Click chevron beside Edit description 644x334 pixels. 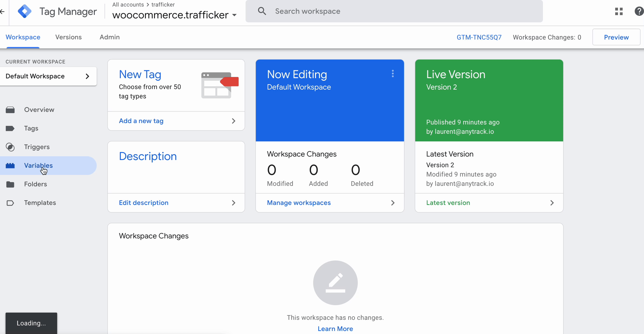click(x=233, y=203)
